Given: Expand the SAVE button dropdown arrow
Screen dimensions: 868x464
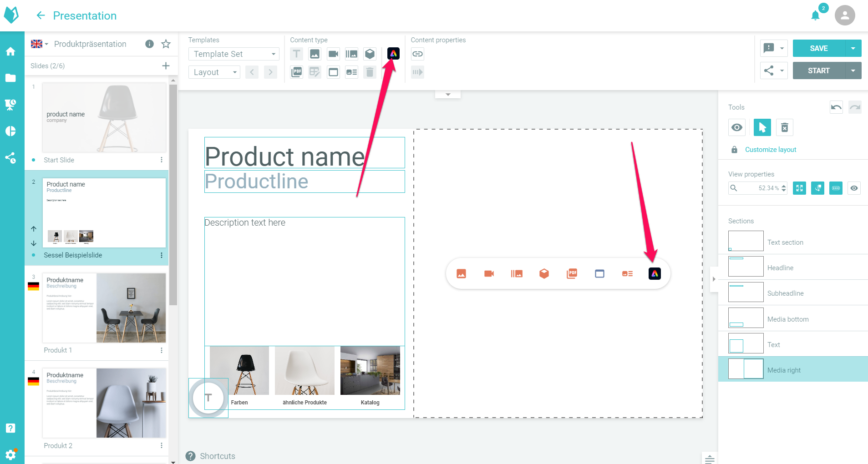Looking at the screenshot, I should click(x=853, y=48).
